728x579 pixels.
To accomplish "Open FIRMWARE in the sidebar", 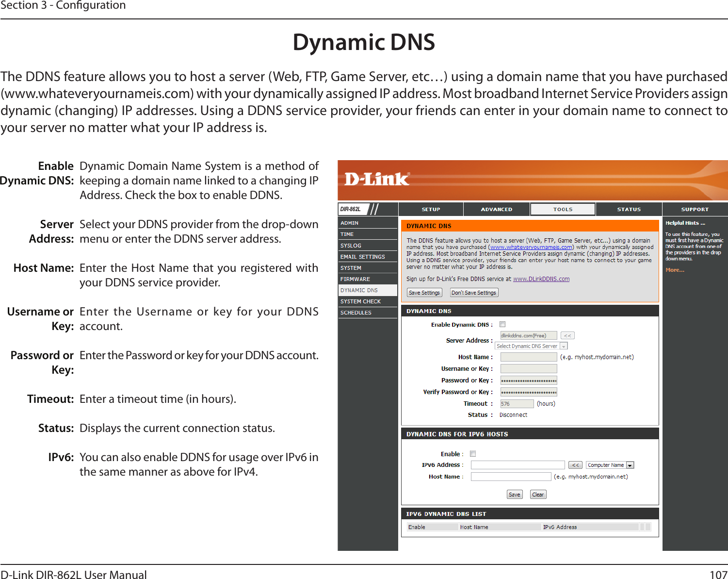I will 368,279.
